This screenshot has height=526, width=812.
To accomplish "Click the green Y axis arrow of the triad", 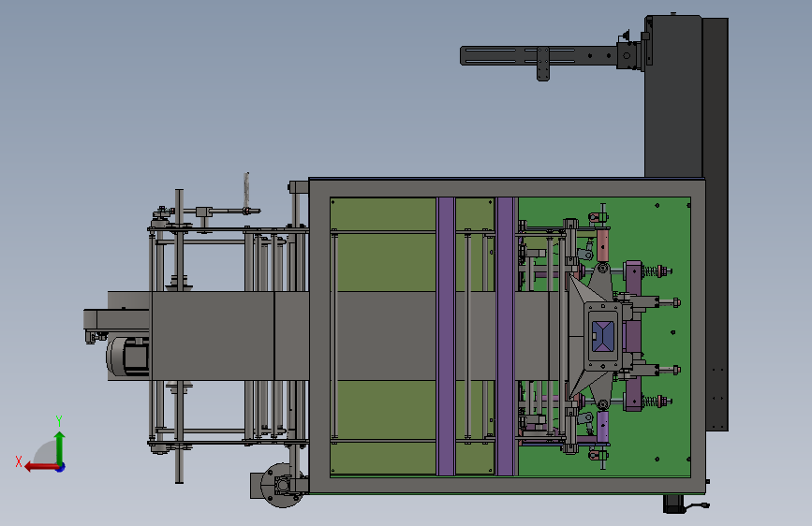I will (x=60, y=447).
